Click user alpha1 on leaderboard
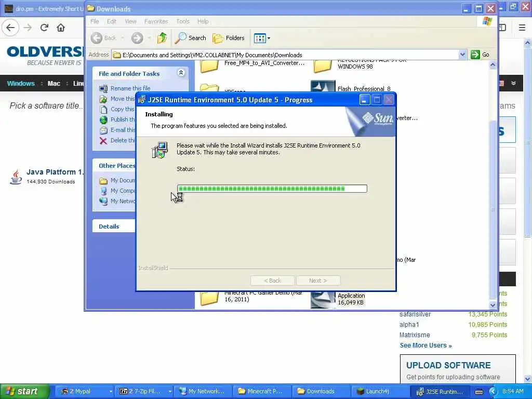The image size is (532, 399). [x=409, y=325]
